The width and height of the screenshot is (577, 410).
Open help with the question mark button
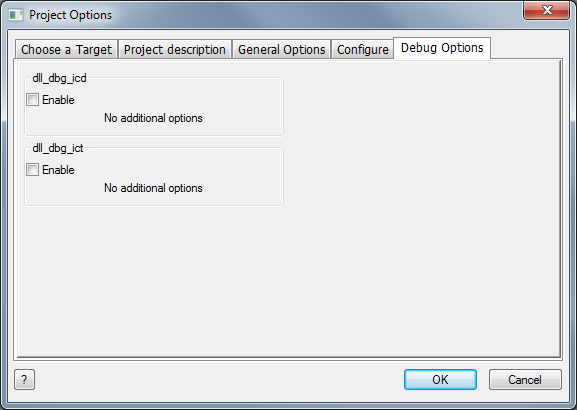coord(24,379)
